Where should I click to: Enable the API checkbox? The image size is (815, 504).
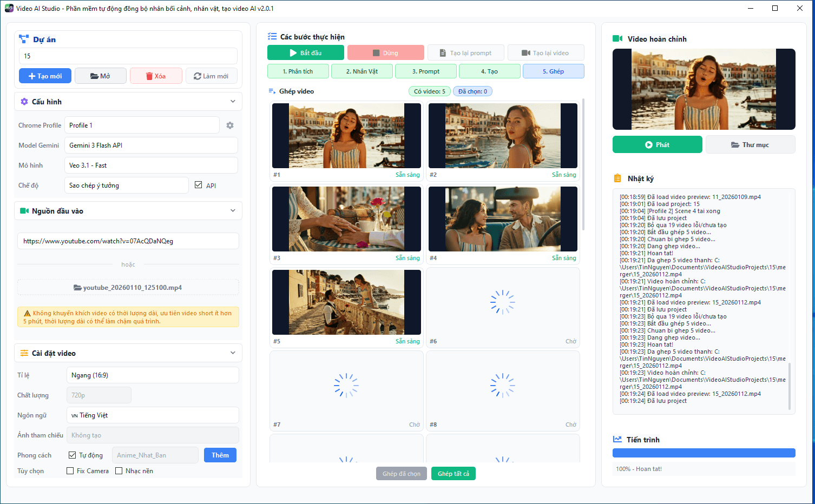[x=199, y=184]
